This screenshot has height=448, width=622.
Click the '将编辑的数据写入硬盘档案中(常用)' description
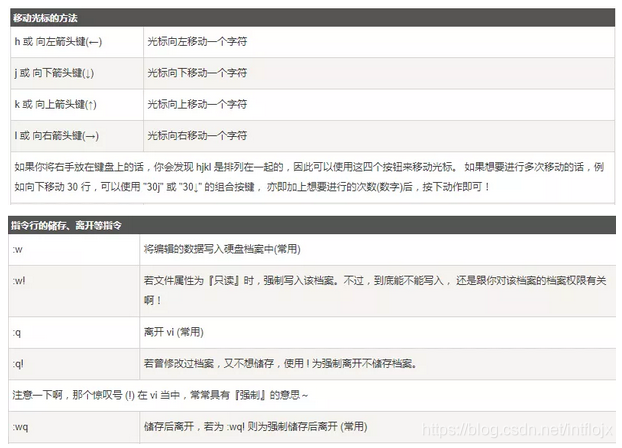[x=222, y=249]
